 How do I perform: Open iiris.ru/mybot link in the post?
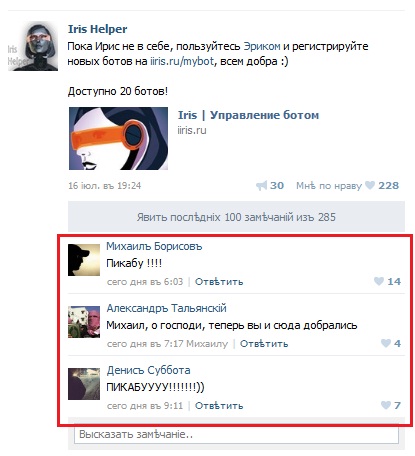point(182,61)
